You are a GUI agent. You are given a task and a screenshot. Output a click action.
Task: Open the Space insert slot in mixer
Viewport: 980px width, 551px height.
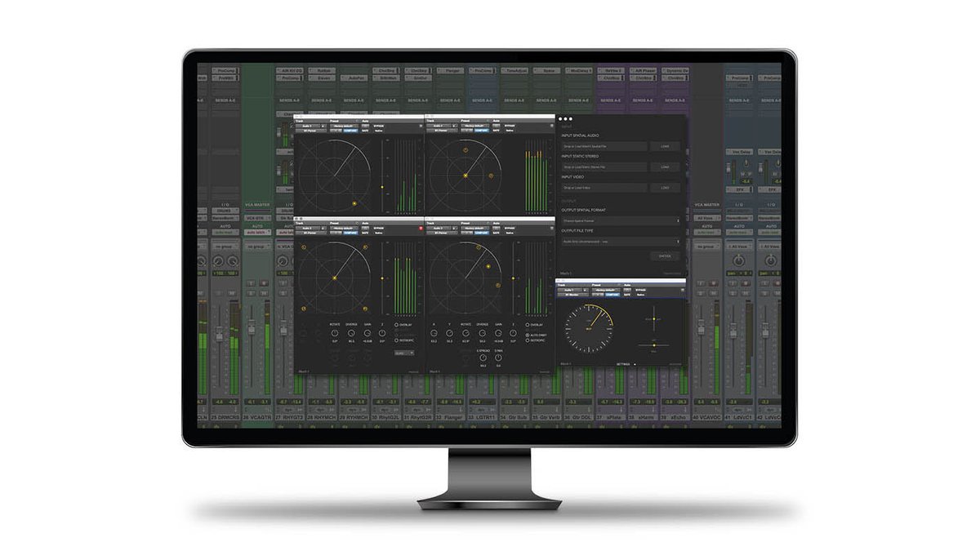pos(546,70)
